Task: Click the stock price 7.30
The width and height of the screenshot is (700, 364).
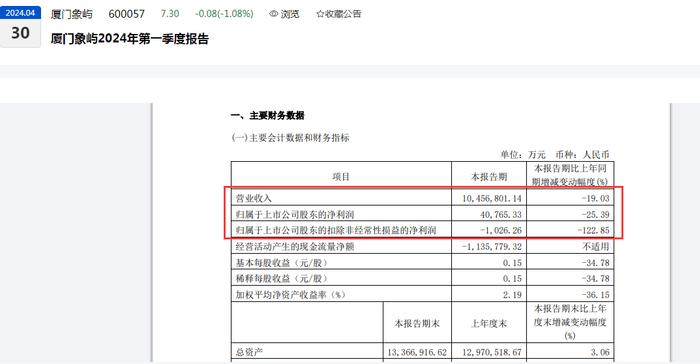Action: (x=170, y=14)
